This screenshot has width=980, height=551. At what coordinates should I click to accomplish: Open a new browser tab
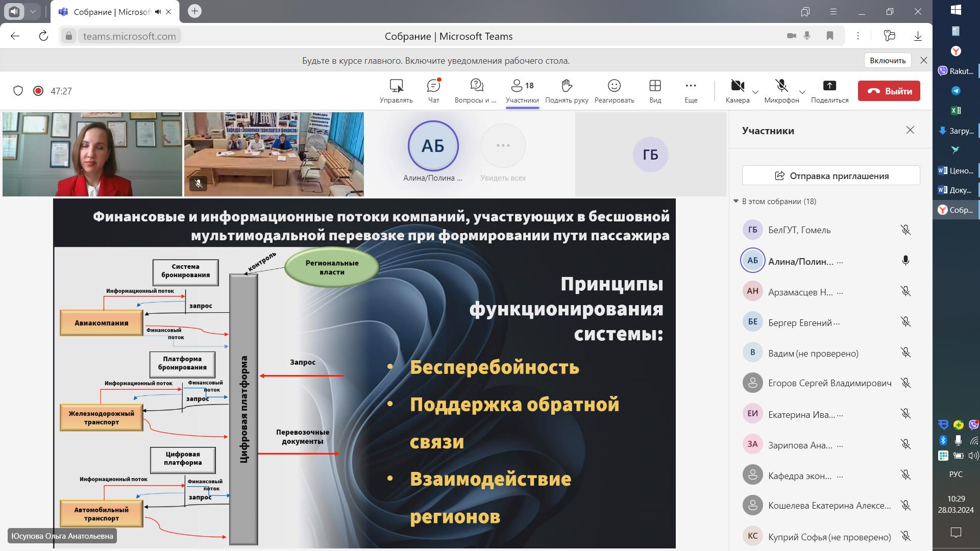[x=194, y=11]
